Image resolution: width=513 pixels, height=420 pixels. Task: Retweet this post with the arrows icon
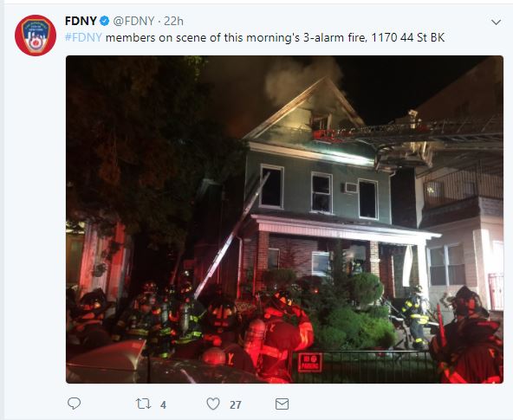(x=143, y=404)
